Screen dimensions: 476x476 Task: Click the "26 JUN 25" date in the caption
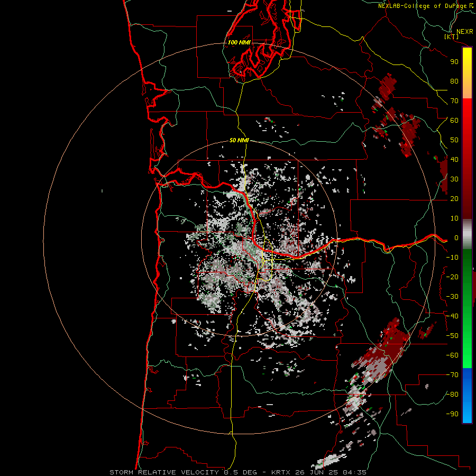coord(317,472)
